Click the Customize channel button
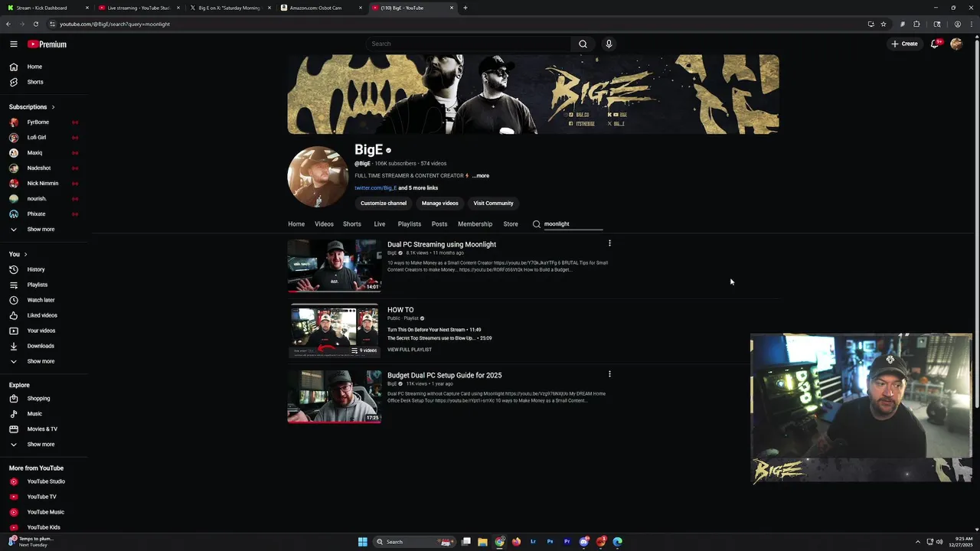This screenshot has width=980, height=551. pos(384,204)
